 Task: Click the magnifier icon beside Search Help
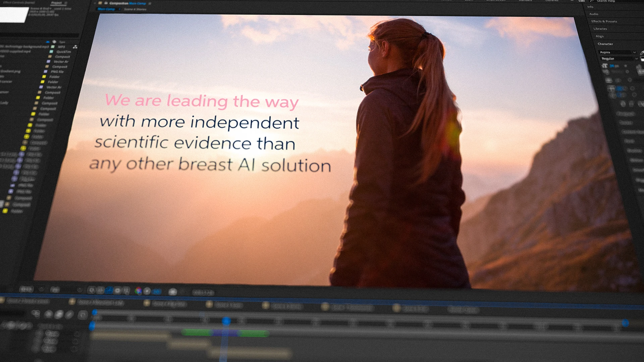[x=592, y=1]
